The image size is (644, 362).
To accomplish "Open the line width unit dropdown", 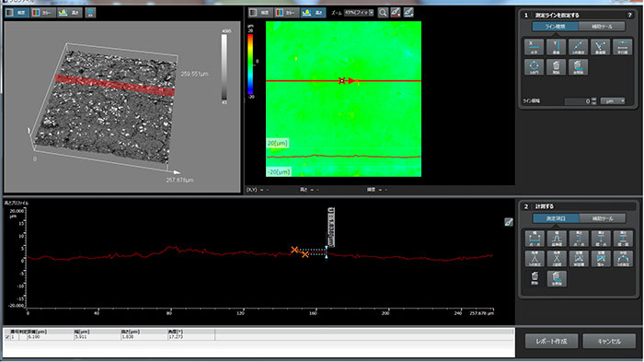I will (x=613, y=100).
